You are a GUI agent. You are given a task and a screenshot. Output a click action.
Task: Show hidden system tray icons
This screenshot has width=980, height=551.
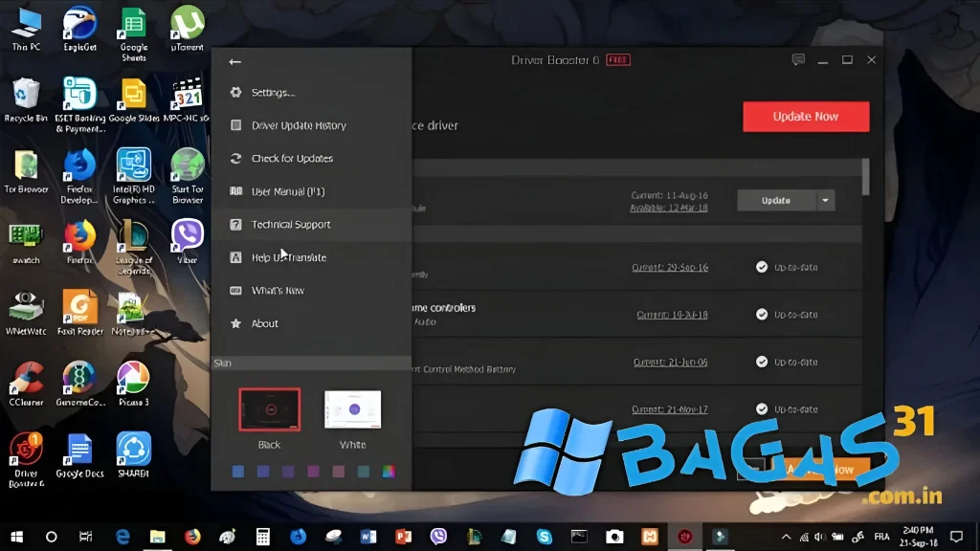[787, 537]
